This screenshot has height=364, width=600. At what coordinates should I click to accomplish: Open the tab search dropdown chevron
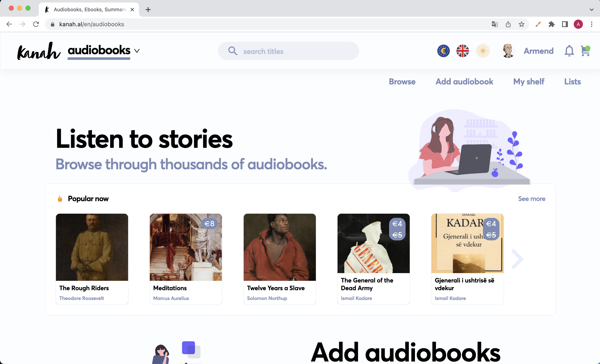pyautogui.click(x=592, y=10)
